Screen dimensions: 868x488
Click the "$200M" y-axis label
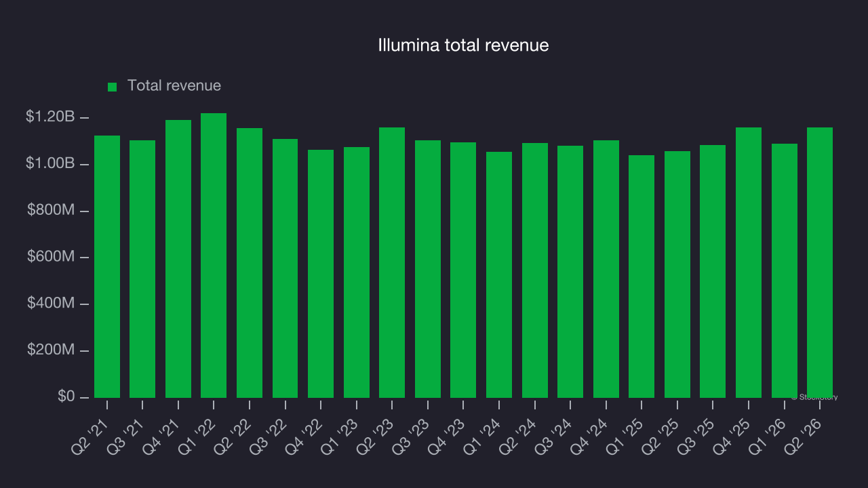click(51, 350)
